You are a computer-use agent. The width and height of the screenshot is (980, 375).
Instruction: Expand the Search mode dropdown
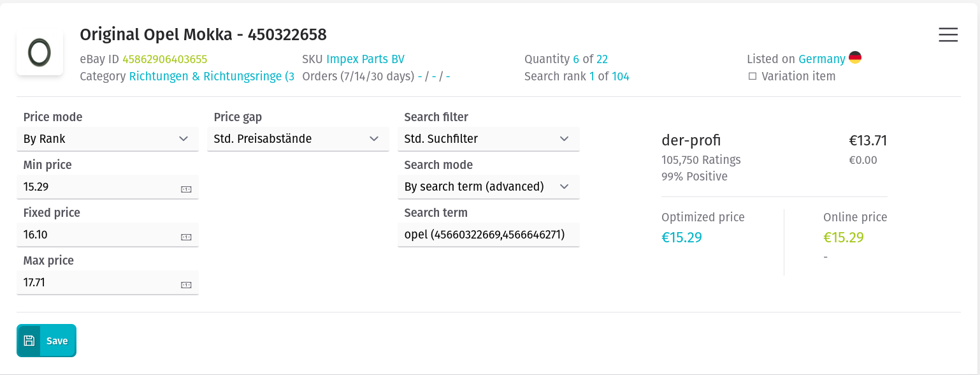coord(488,187)
